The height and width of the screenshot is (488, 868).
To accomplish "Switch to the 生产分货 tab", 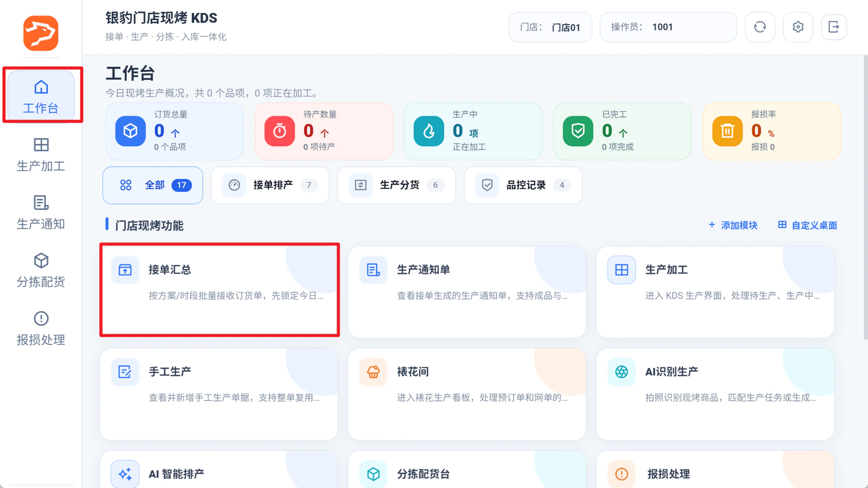I will [396, 185].
